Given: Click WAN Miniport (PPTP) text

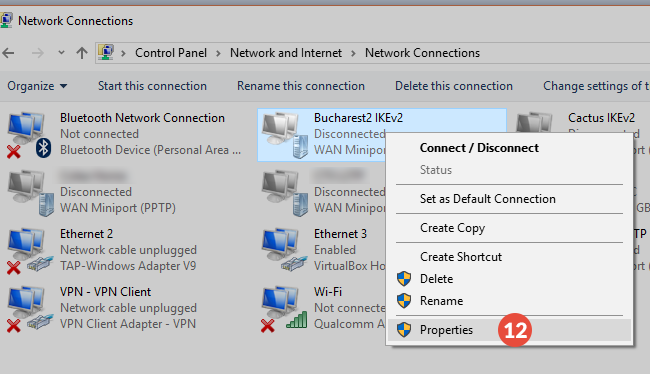Looking at the screenshot, I should 118,208.
